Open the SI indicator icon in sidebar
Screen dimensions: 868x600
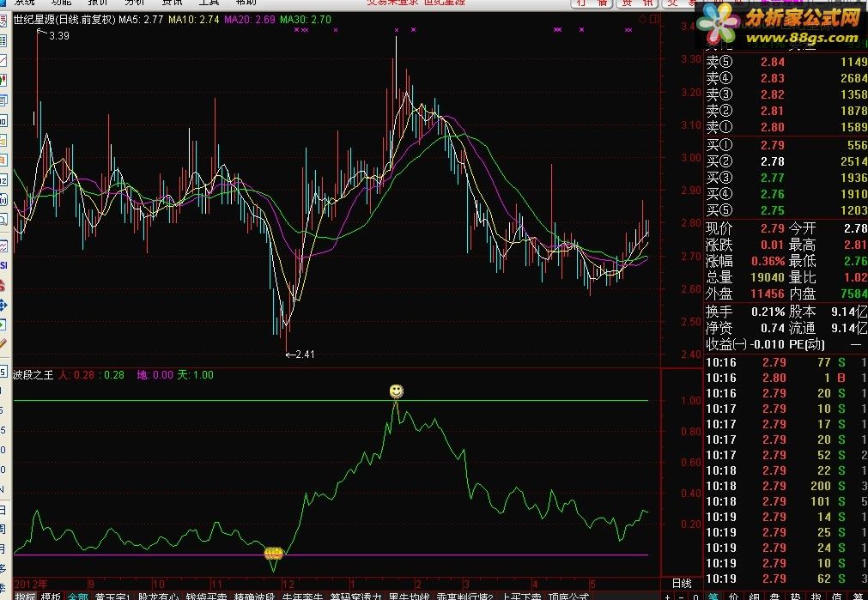(x=3, y=266)
